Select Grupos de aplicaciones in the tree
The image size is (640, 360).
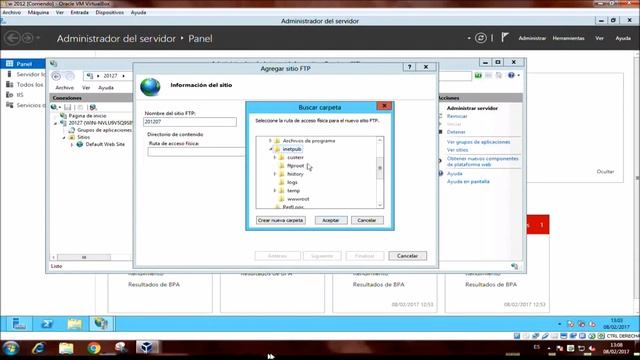(x=104, y=130)
